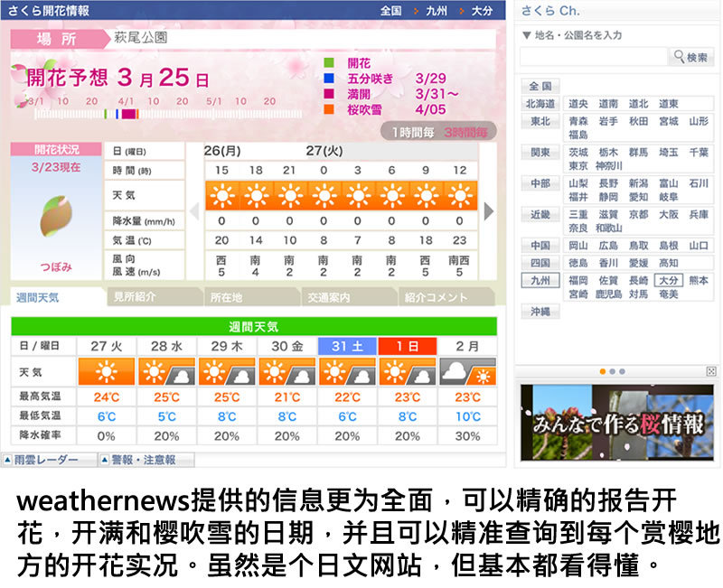Image resolution: width=723 pixels, height=588 pixels.
Task: Expand the 雨雲レーダー panel
Action: point(49,460)
